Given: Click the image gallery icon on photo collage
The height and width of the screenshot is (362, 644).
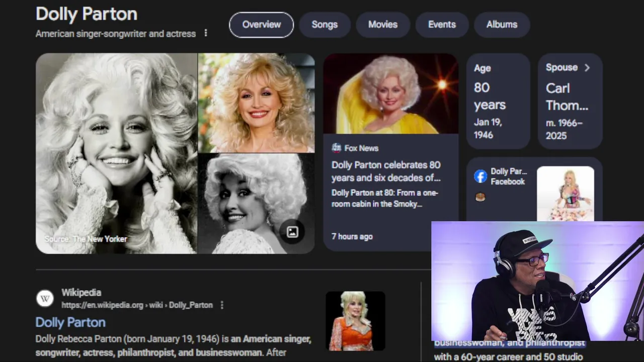Looking at the screenshot, I should click(x=292, y=231).
